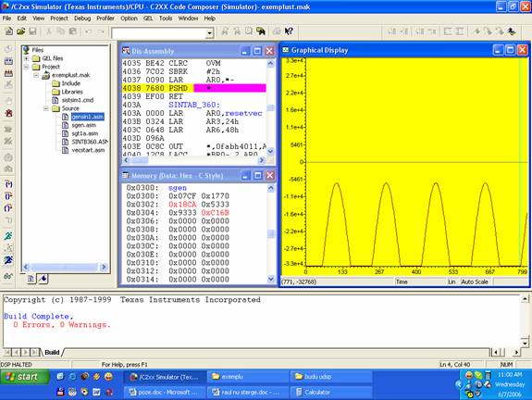Click the Memory window title icon
The image size is (532, 400).
(x=126, y=175)
